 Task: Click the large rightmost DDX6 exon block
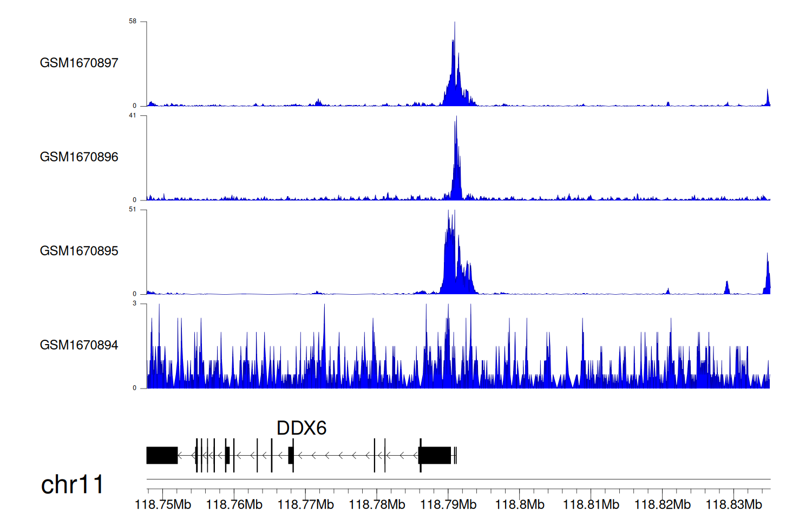435,455
